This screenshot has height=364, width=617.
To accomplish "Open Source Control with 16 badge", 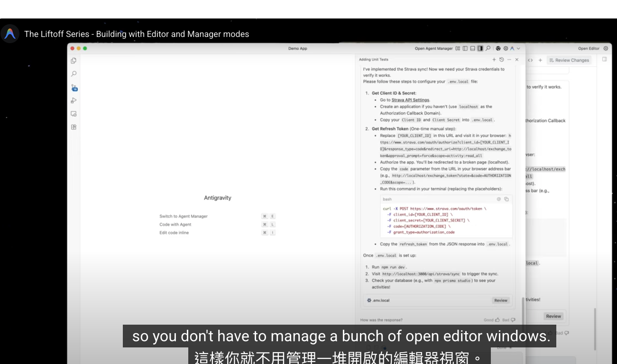I will click(x=74, y=88).
